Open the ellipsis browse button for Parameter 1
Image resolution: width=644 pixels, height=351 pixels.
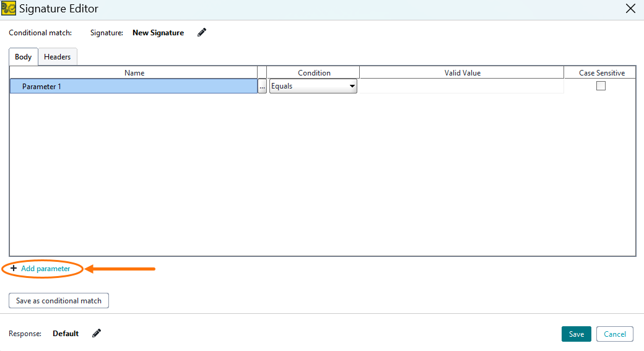click(x=262, y=86)
